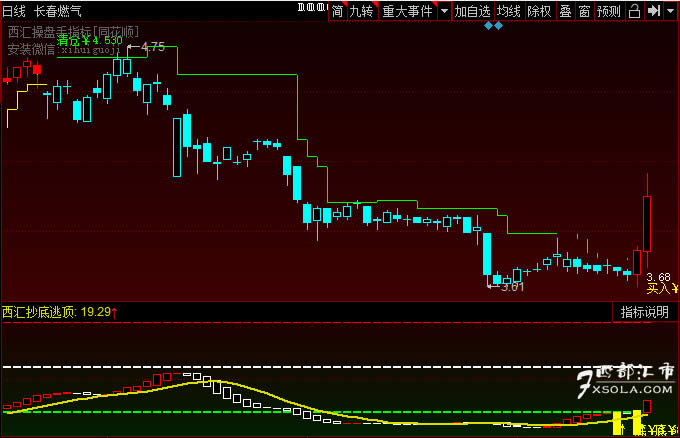Click the right-arrow-to-bar panel icon
The width and height of the screenshot is (680, 438).
click(653, 11)
